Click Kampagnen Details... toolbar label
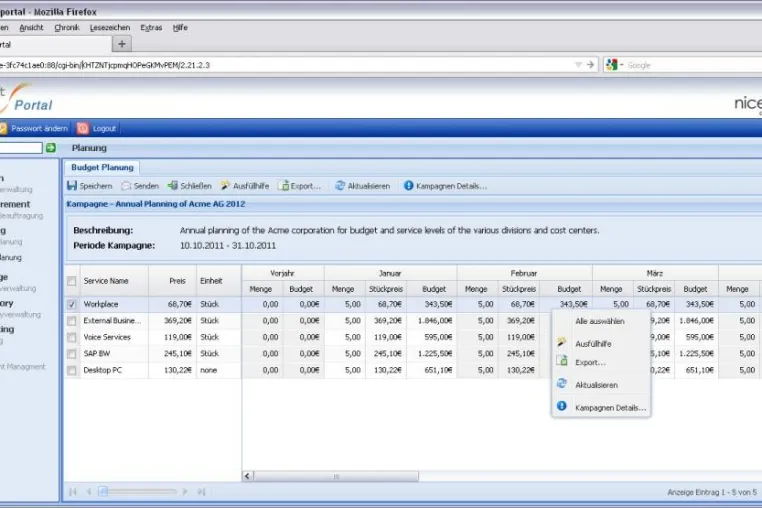Image resolution: width=762 pixels, height=508 pixels. (x=451, y=186)
